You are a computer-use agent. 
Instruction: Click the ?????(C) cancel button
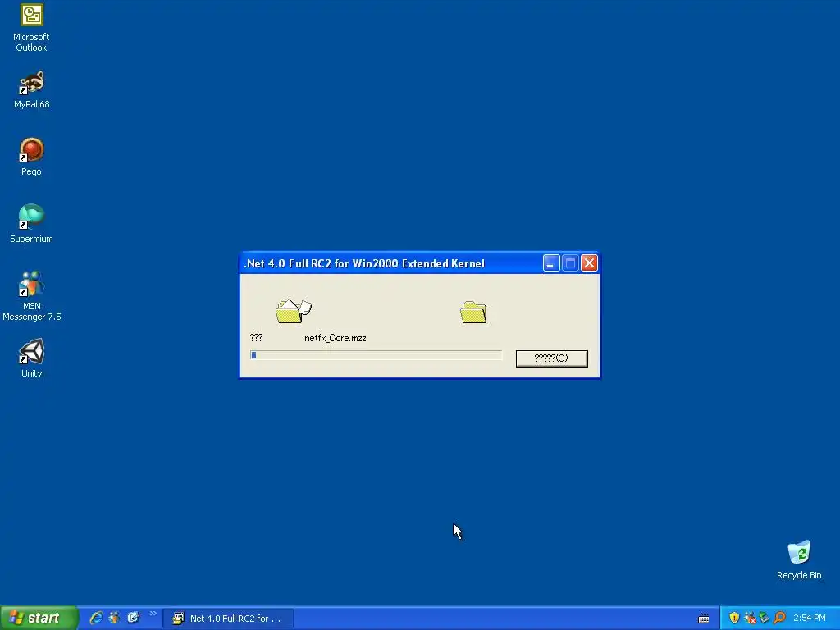point(552,358)
